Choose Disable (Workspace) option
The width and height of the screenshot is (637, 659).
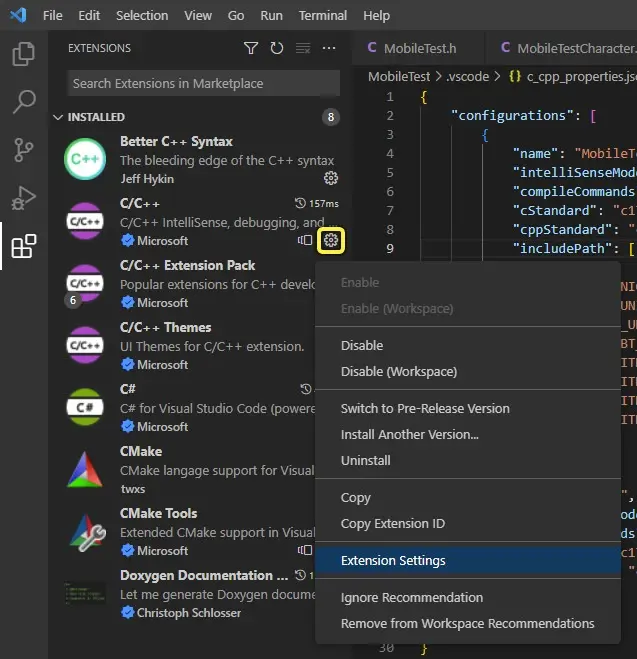468,372
